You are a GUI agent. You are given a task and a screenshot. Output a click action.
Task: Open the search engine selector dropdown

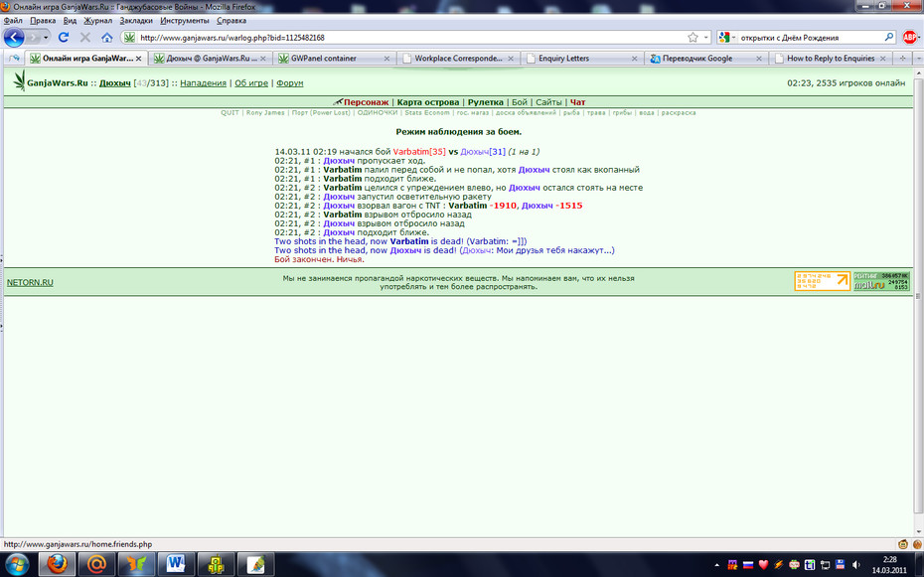pyautogui.click(x=727, y=37)
